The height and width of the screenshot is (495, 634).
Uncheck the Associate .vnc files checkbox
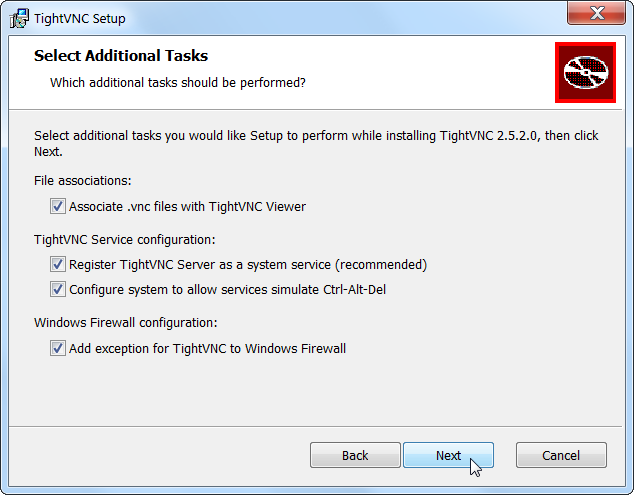click(57, 207)
